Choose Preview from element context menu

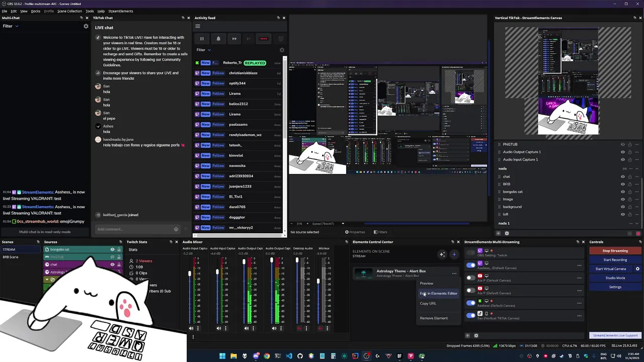click(x=427, y=283)
